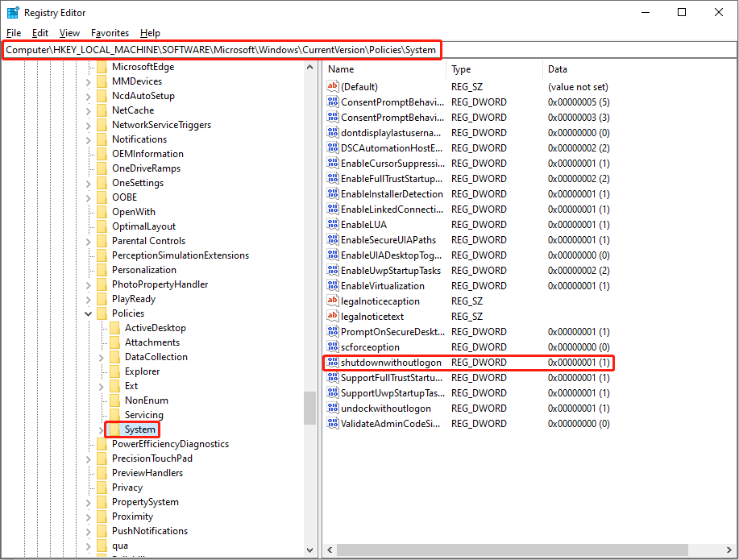
Task: Click the ab icon beside legalnoticecaption
Action: [332, 301]
